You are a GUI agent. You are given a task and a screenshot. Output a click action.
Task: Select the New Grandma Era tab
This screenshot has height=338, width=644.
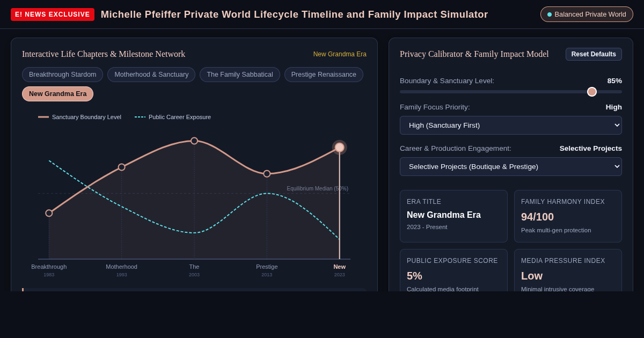coord(57,94)
